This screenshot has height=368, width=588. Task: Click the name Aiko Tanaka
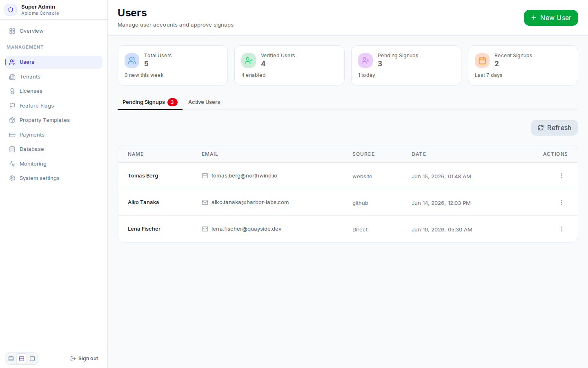[143, 202]
